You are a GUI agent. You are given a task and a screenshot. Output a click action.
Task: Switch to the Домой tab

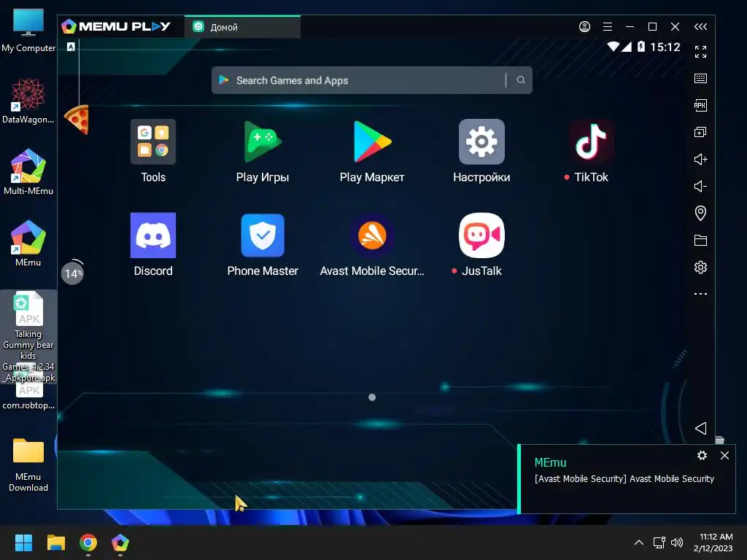(x=242, y=27)
